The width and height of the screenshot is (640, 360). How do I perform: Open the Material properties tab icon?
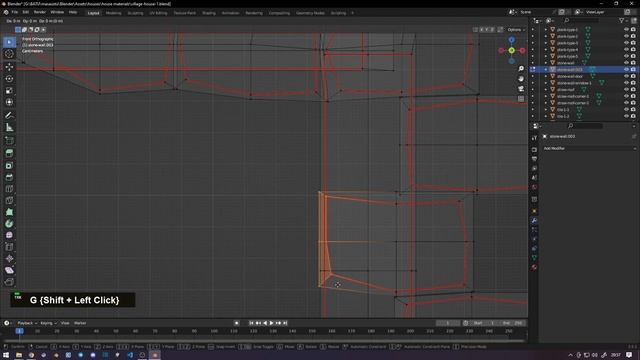tap(534, 267)
